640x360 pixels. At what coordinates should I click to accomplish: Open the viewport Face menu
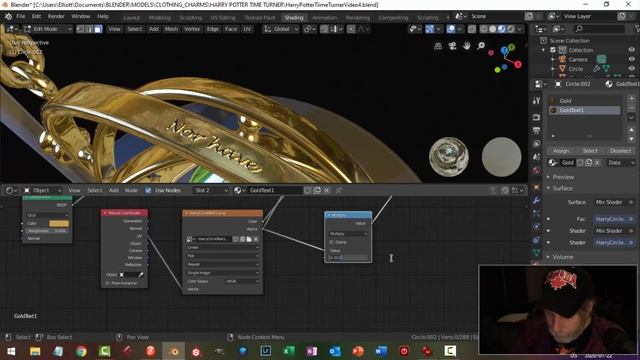(231, 29)
